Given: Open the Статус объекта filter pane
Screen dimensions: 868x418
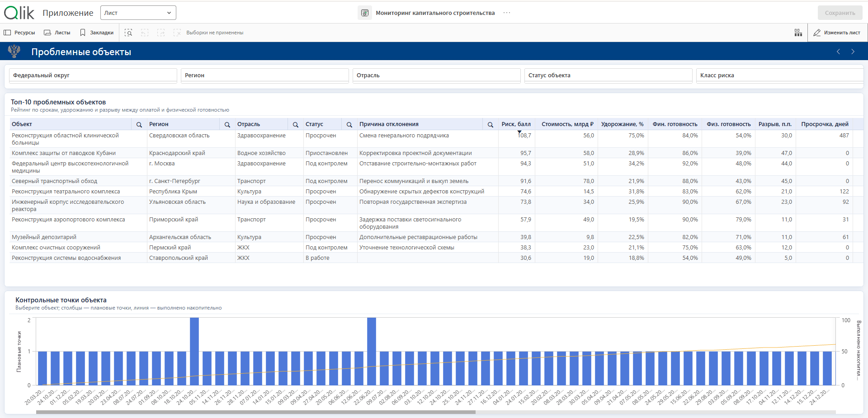Looking at the screenshot, I should coord(609,75).
